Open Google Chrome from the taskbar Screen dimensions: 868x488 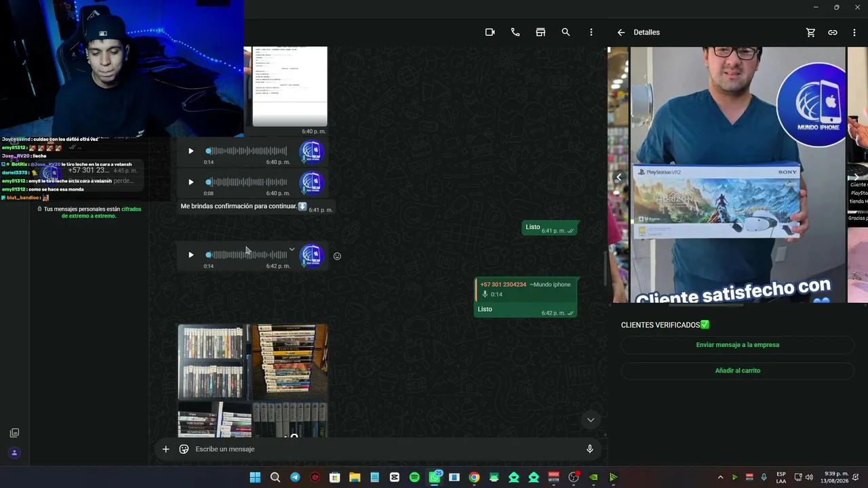(474, 478)
